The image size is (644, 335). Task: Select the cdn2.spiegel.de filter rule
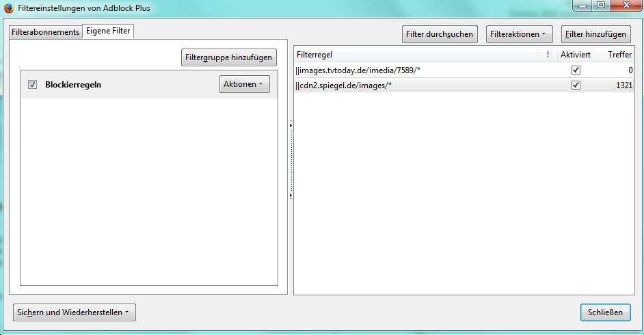point(464,85)
